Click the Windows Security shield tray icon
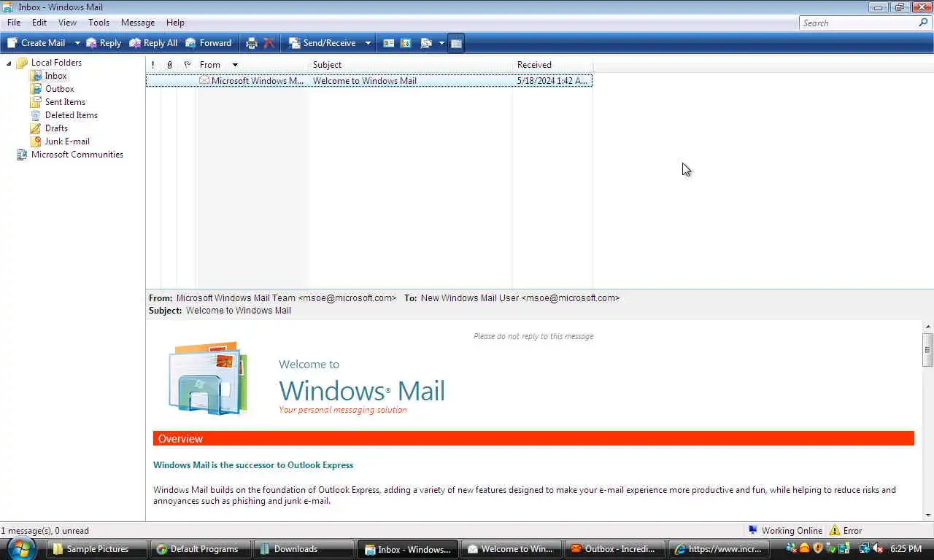The height and width of the screenshot is (560, 934). click(x=817, y=548)
